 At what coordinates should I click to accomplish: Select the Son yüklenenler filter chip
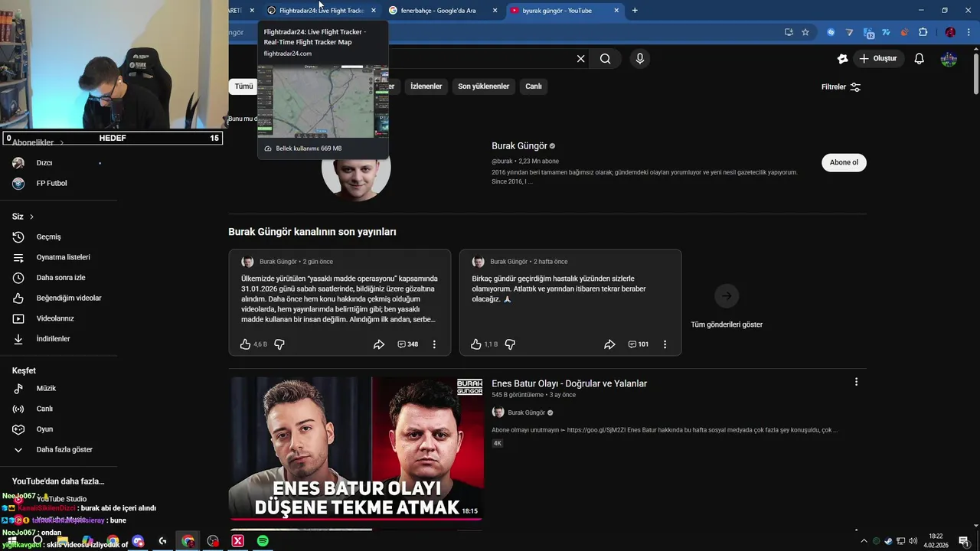(x=483, y=86)
